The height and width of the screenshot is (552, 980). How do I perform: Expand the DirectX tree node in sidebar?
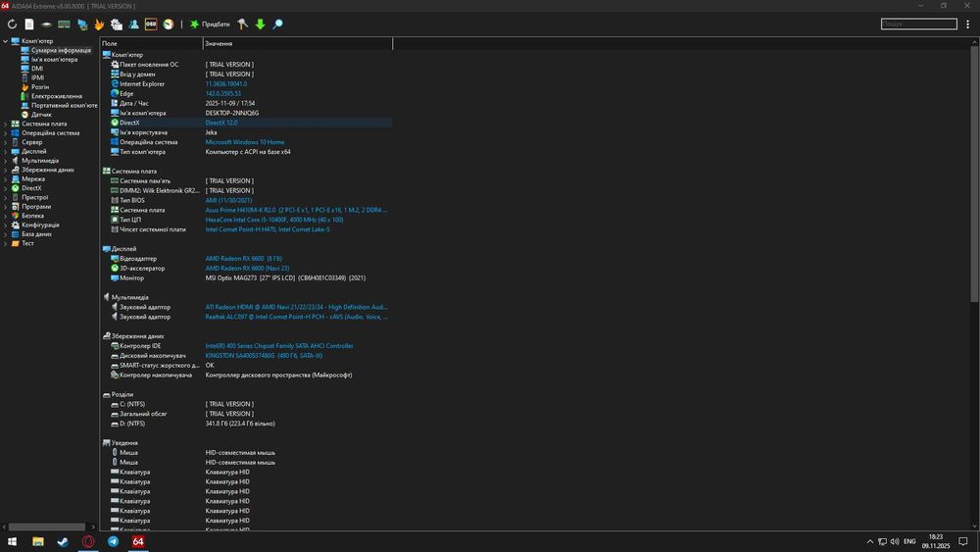tap(6, 188)
